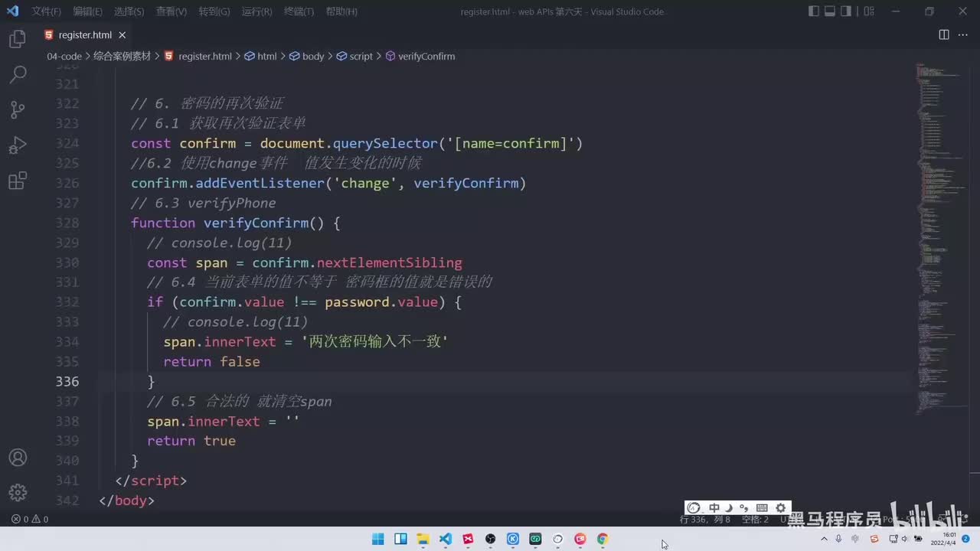Click the body breadcrumb element

[307, 57]
